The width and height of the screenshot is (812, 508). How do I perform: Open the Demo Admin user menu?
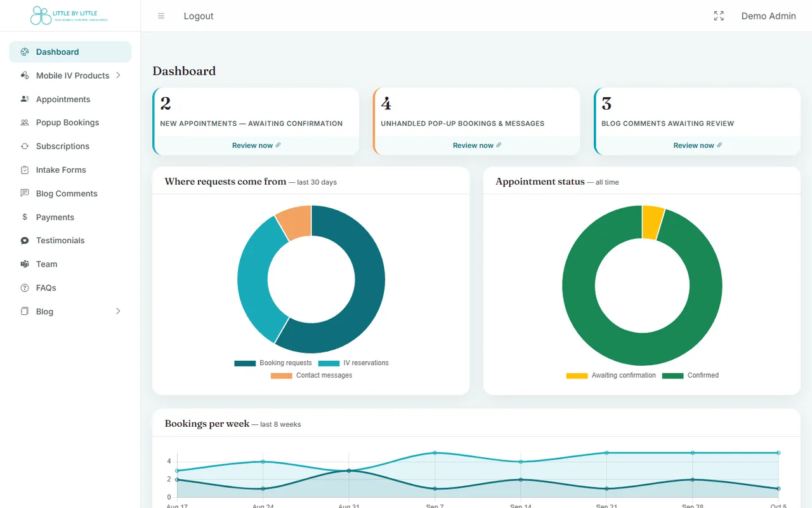click(768, 16)
